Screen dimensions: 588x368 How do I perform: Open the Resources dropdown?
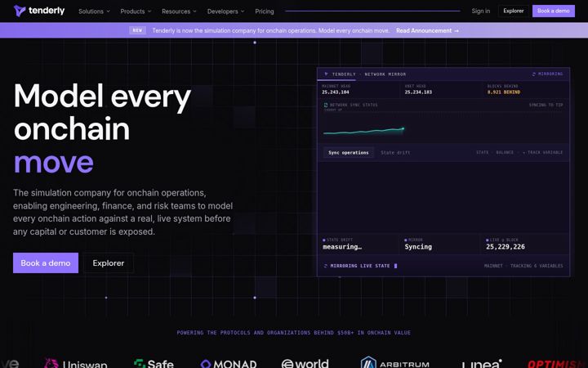point(179,11)
